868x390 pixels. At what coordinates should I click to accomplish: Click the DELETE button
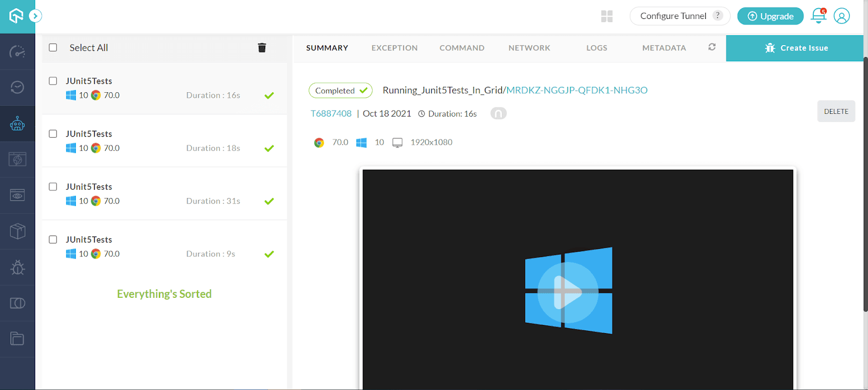pos(836,111)
